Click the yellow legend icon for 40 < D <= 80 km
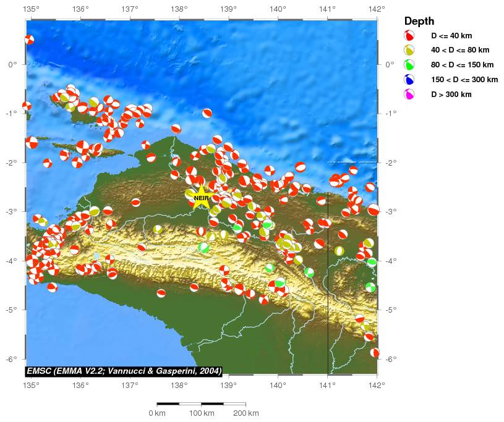The height and width of the screenshot is (422, 504). coord(409,51)
